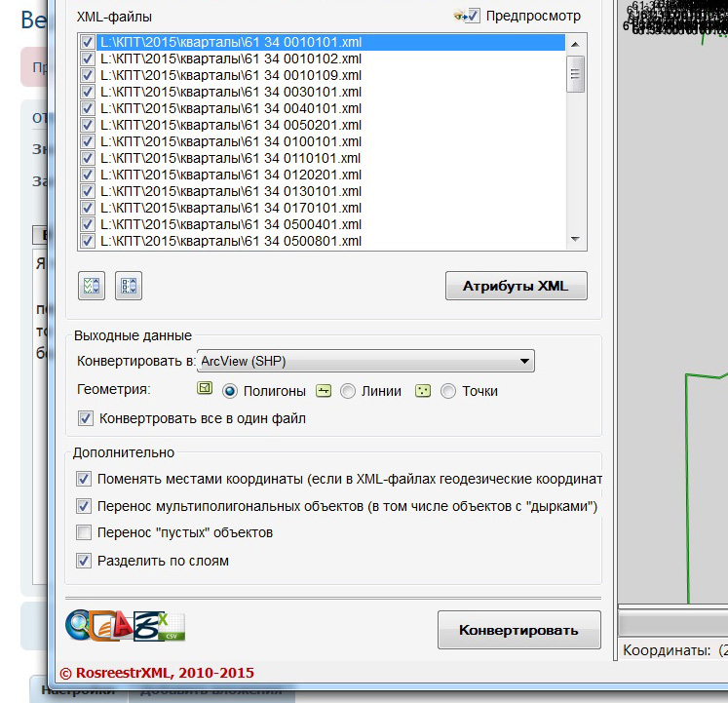Open the Конвертировать в format dropdown
Screen dimensions: 728x703
365,361
